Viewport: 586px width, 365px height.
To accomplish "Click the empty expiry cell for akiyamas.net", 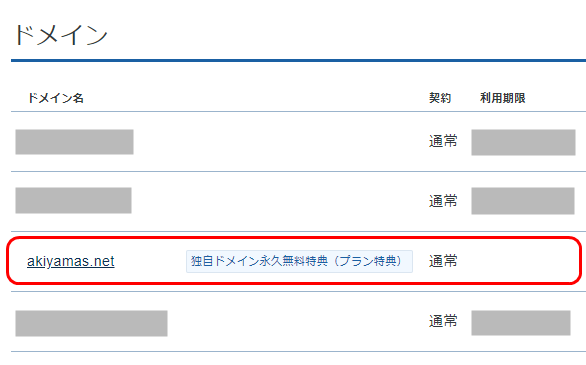I will pos(523,261).
